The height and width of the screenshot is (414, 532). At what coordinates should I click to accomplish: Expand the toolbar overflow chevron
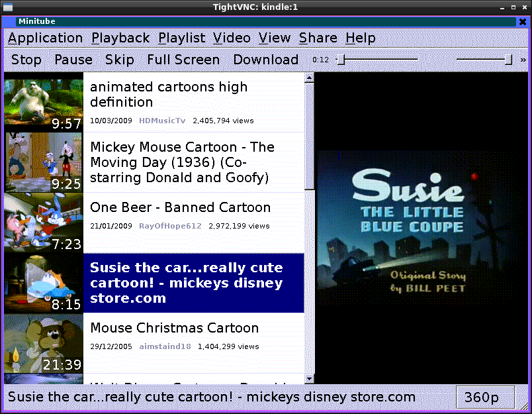[x=523, y=60]
